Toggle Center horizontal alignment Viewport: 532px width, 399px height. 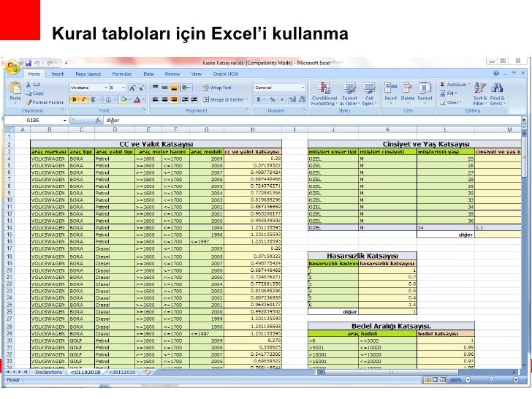[x=164, y=99]
